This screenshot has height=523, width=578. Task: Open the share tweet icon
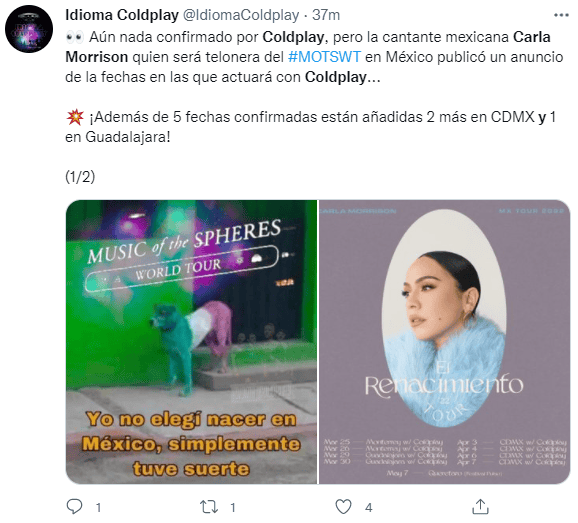click(480, 506)
